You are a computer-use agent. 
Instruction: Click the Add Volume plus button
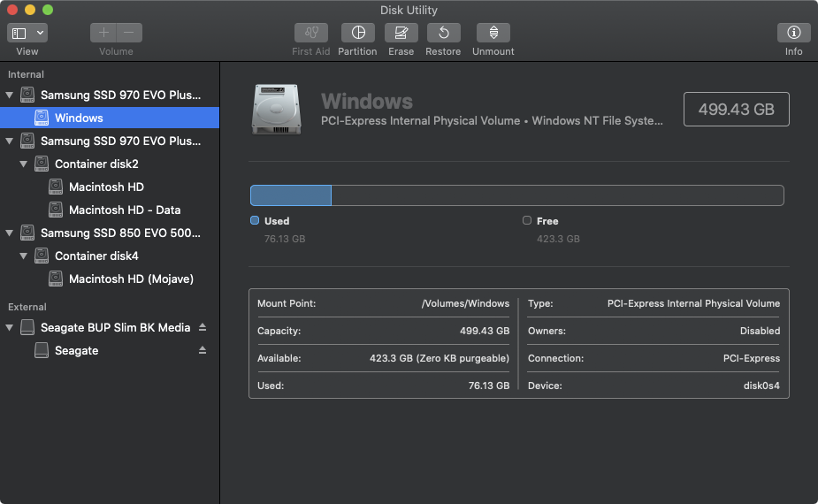pos(103,33)
